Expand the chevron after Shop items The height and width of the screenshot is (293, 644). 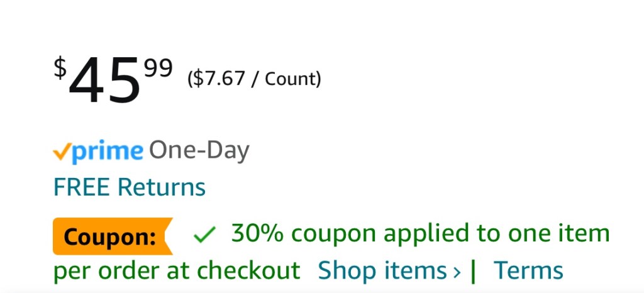tap(457, 272)
